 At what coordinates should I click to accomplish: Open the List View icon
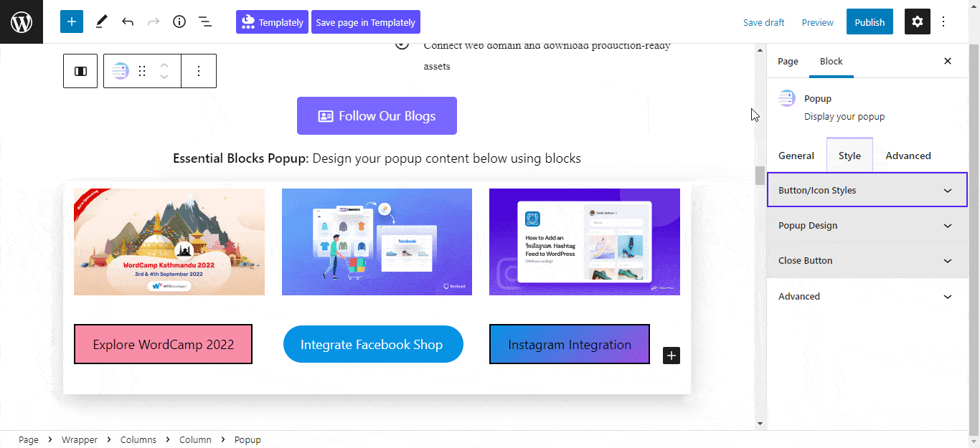pyautogui.click(x=205, y=22)
